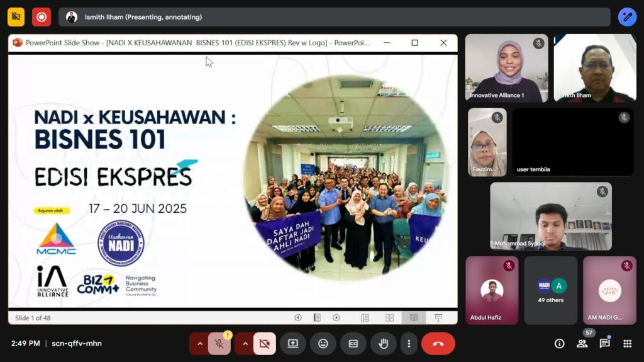Screen dimensions: 644x362
Task: Switch to Reading View icon
Action: coord(414,317)
